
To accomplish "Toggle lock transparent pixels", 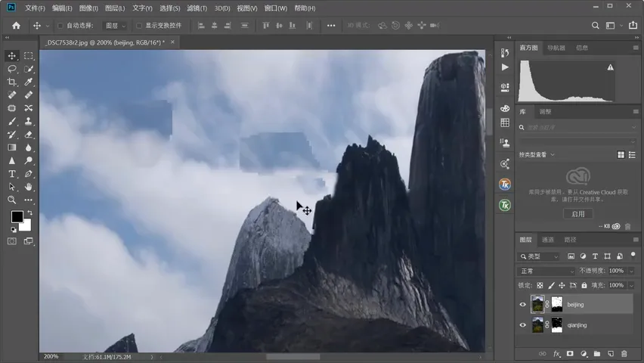I will [x=540, y=285].
